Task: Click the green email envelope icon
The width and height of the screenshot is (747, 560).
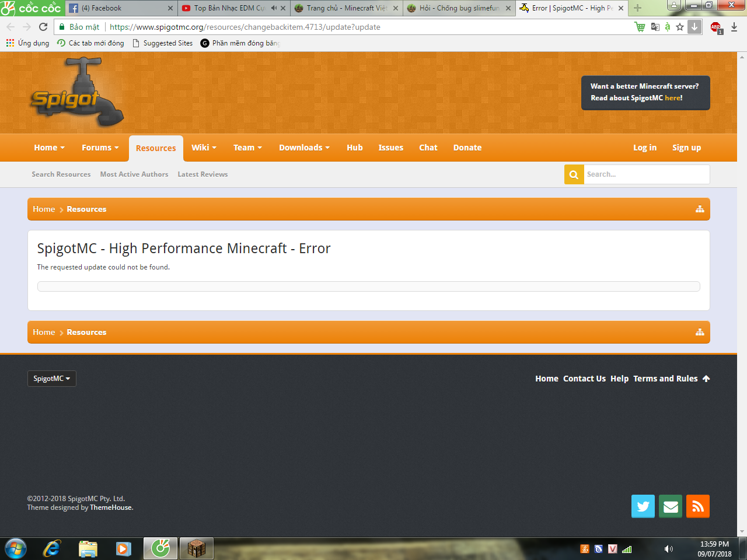Action: coord(671,506)
